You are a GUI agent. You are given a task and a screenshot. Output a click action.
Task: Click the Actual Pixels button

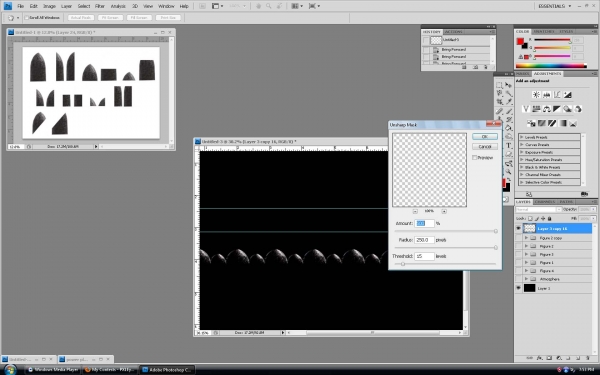click(x=81, y=18)
